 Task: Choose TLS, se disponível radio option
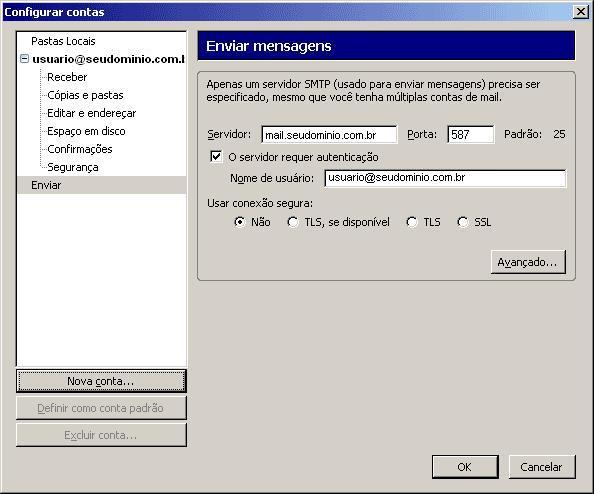tap(292, 222)
